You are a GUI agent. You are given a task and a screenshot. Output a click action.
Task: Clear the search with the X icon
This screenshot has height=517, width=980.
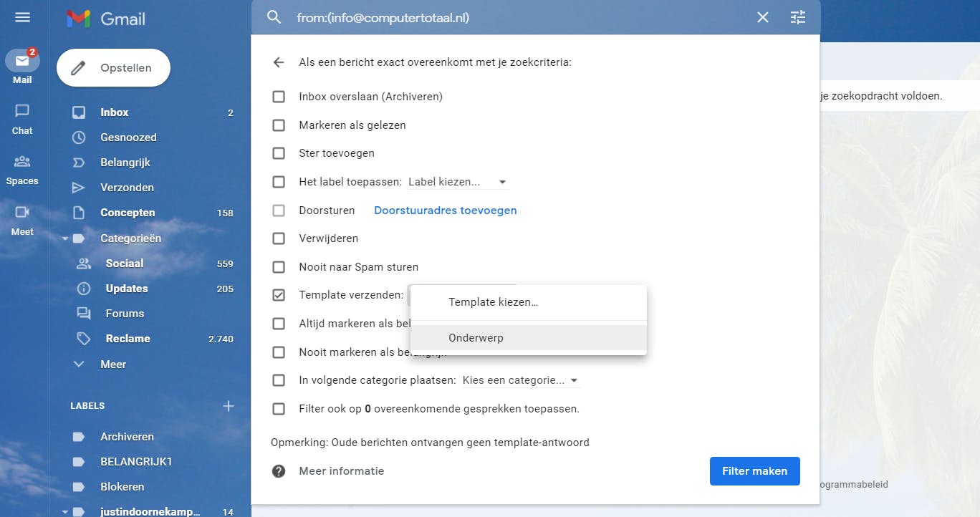[x=763, y=17]
